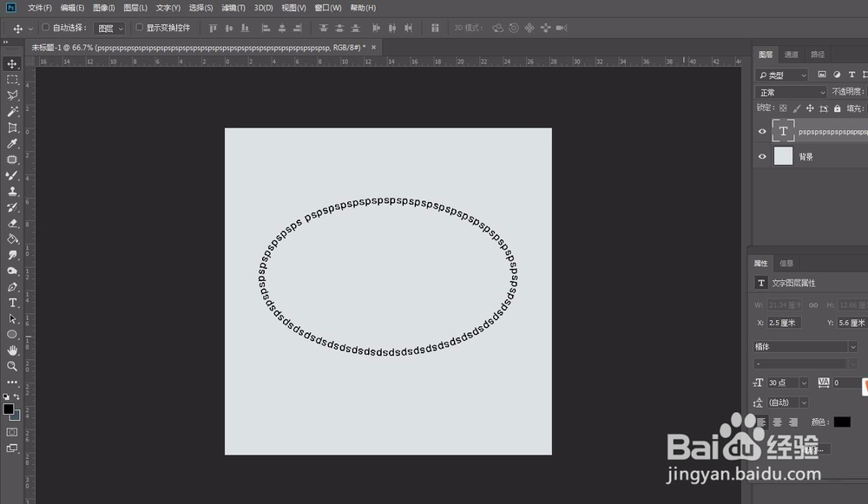
Task: Open the 文件(F) menu
Action: (x=39, y=8)
